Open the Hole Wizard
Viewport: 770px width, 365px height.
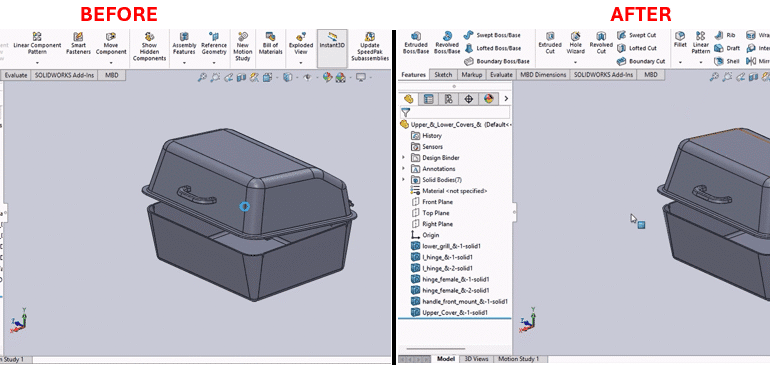tap(576, 43)
